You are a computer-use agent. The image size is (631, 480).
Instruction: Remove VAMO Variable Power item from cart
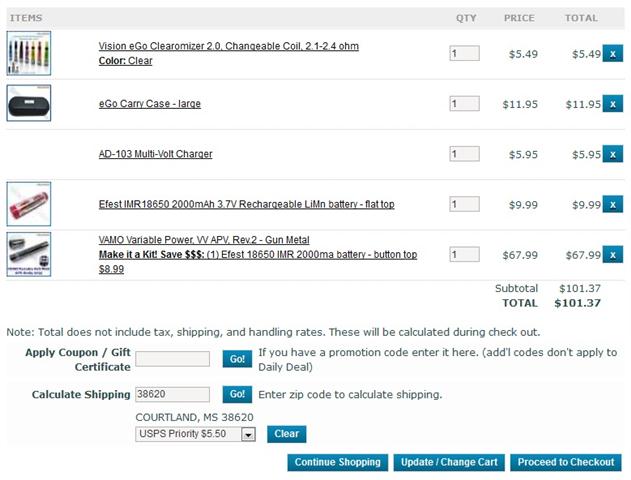612,255
